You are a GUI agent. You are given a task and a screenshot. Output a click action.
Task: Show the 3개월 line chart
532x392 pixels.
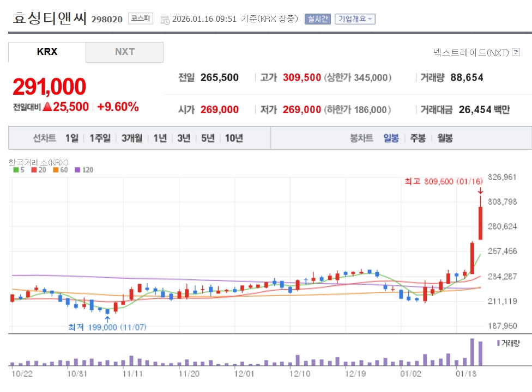click(132, 138)
